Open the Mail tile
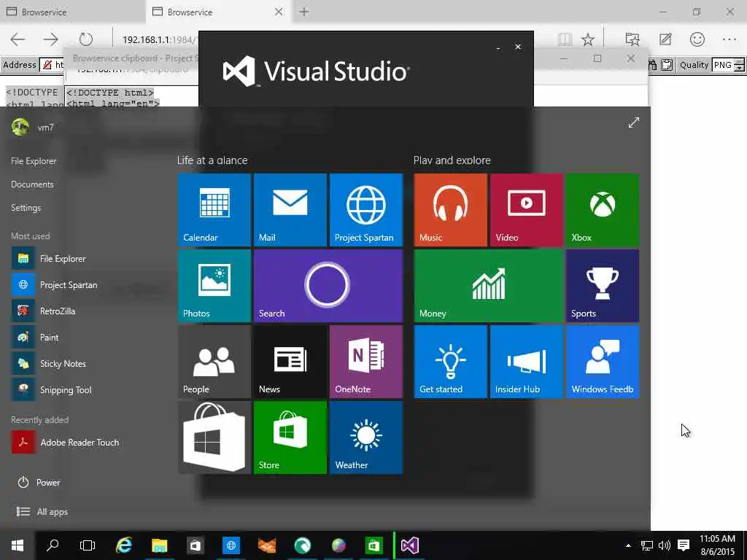The width and height of the screenshot is (747, 560). pos(290,210)
